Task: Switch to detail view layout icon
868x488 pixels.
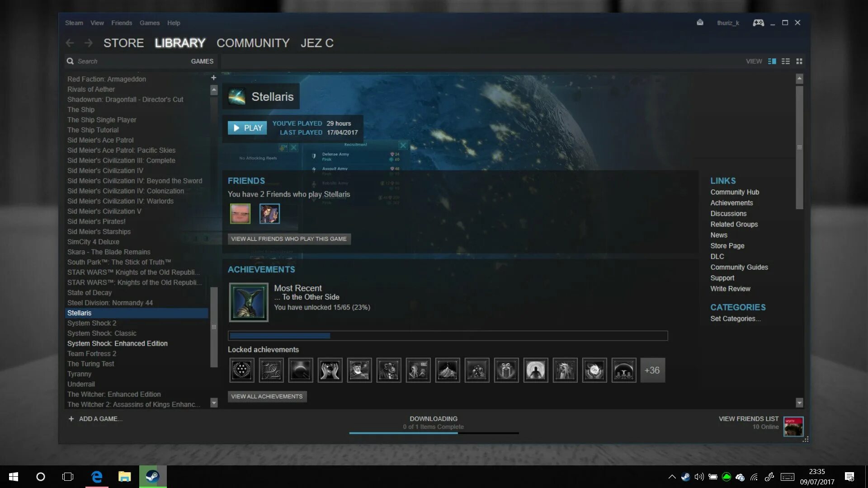Action: pyautogui.click(x=772, y=61)
